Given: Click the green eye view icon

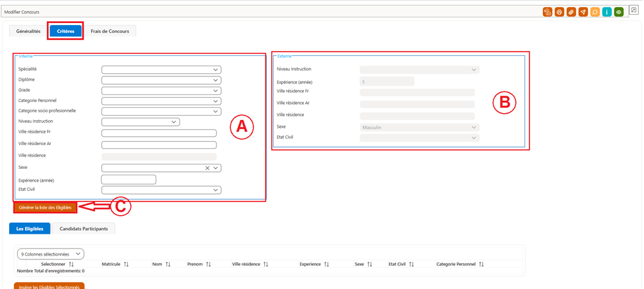Looking at the screenshot, I should [618, 12].
